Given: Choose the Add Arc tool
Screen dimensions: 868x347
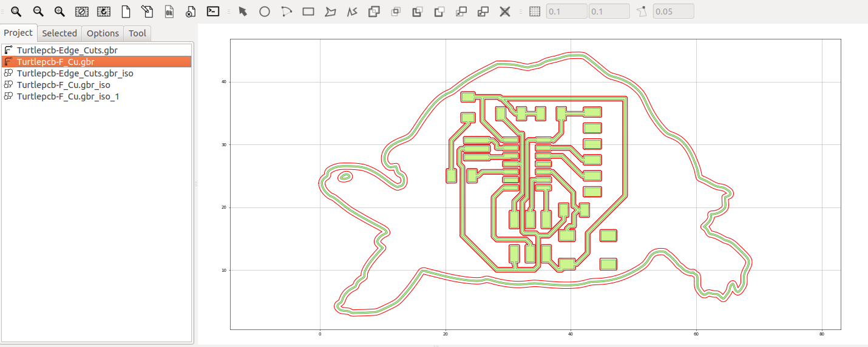Looking at the screenshot, I should [287, 11].
